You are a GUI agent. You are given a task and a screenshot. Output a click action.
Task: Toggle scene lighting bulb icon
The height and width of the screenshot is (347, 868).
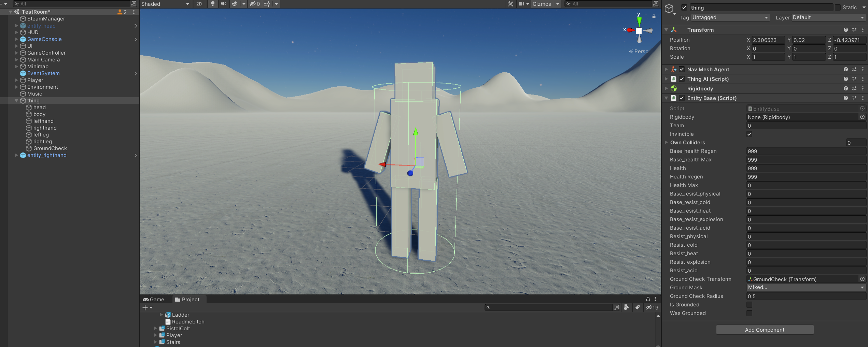(213, 4)
